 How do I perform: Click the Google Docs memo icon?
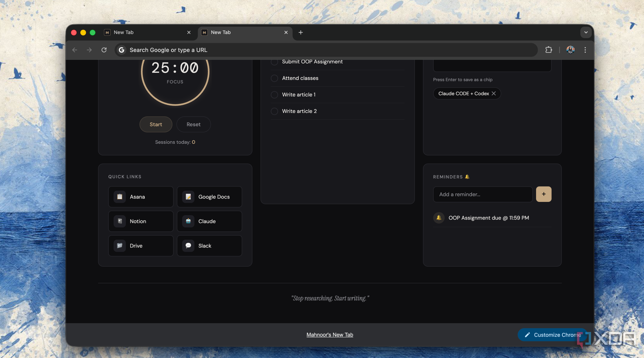click(x=188, y=197)
